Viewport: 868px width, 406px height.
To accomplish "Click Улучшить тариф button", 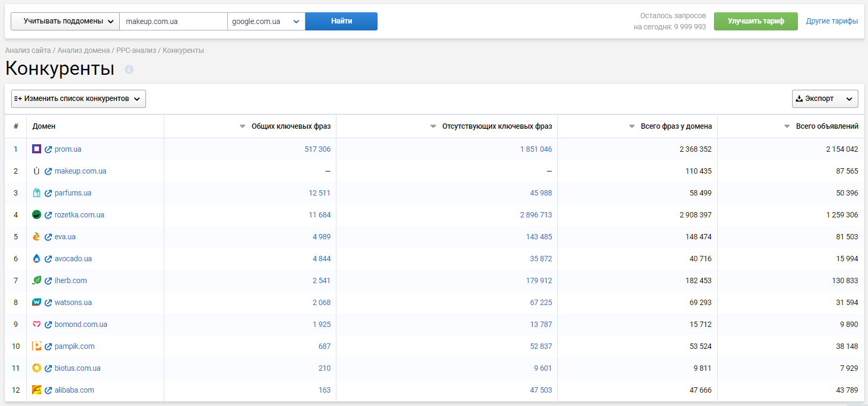I will click(756, 21).
